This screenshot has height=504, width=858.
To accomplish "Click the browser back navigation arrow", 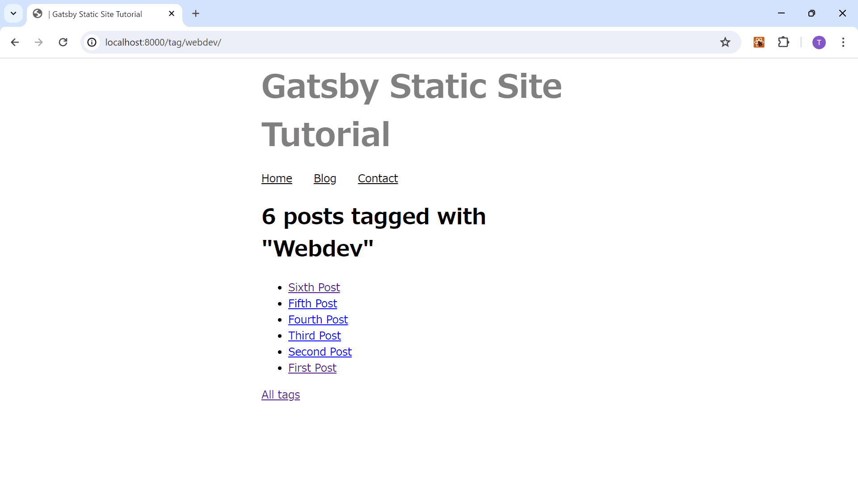I will click(x=15, y=42).
